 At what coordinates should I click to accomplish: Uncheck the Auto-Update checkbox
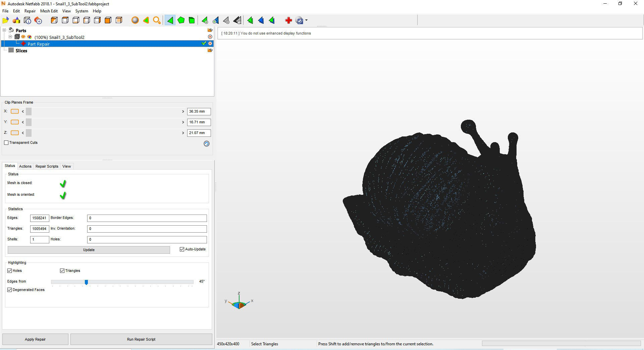tap(182, 249)
